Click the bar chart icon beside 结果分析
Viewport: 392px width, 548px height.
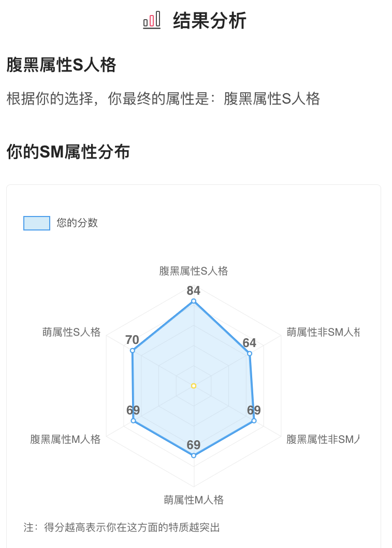152,20
